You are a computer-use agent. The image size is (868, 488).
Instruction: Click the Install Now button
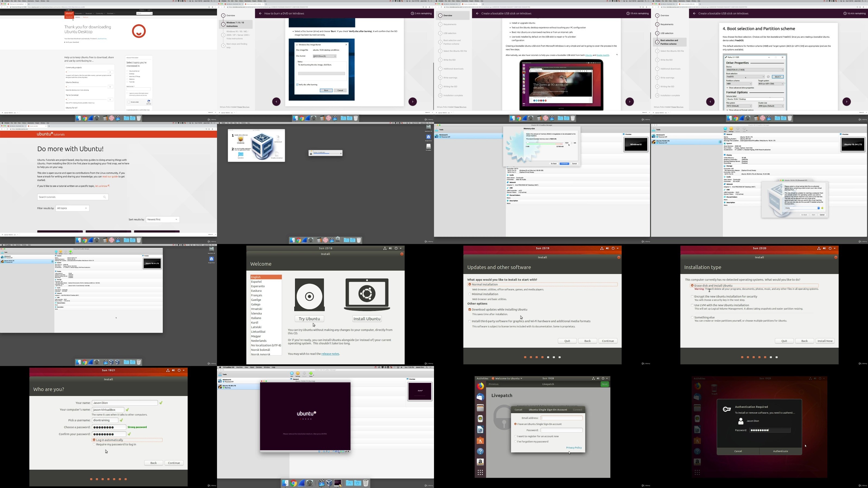click(x=825, y=341)
